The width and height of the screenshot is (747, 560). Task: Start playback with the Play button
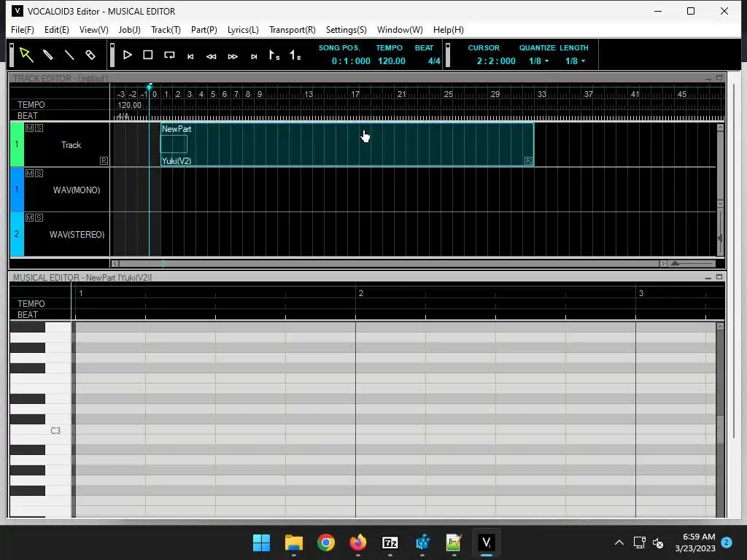coord(127,55)
